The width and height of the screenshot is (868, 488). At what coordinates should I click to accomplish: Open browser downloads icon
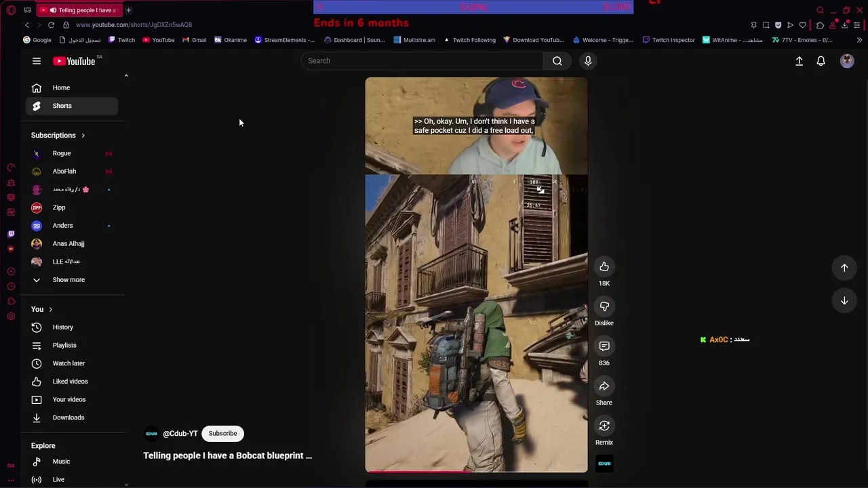click(x=844, y=25)
